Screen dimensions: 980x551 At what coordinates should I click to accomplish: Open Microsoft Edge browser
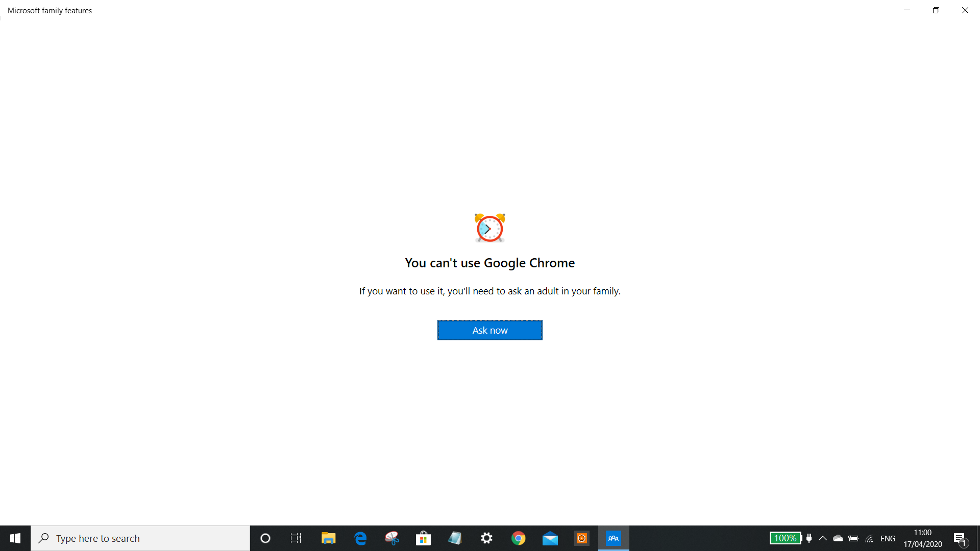click(x=359, y=538)
